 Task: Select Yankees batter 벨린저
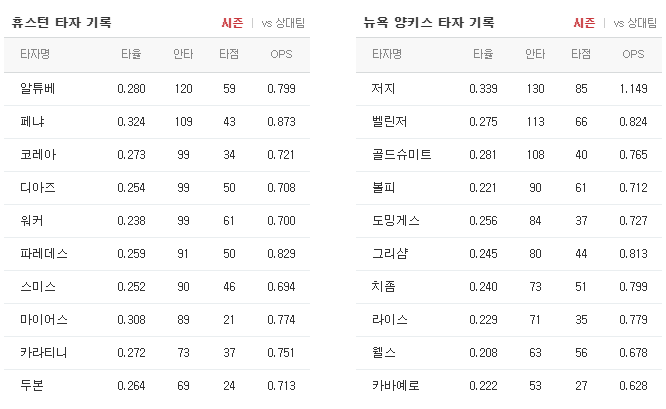(x=389, y=122)
